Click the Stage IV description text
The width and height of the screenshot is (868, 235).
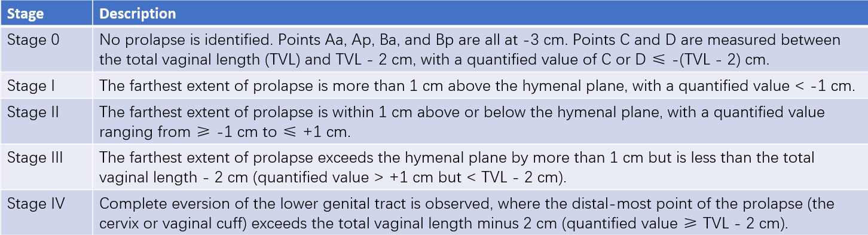click(x=467, y=212)
